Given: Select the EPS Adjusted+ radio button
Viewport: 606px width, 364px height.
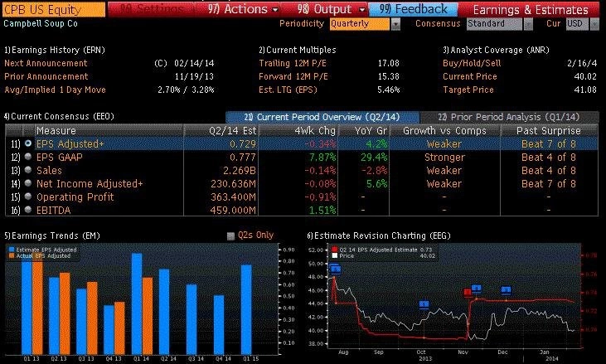Looking at the screenshot, I should click(x=28, y=143).
